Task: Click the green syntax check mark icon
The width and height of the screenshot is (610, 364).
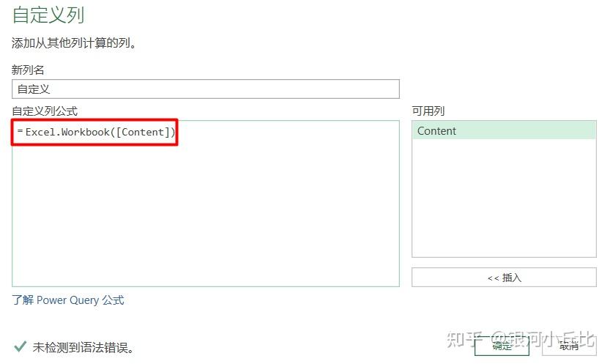Action: [x=20, y=346]
